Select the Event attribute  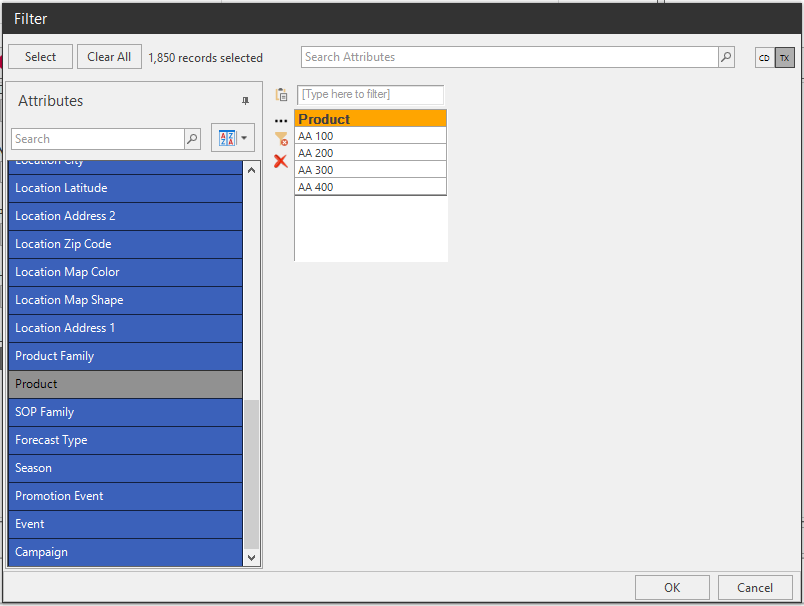[x=126, y=524]
